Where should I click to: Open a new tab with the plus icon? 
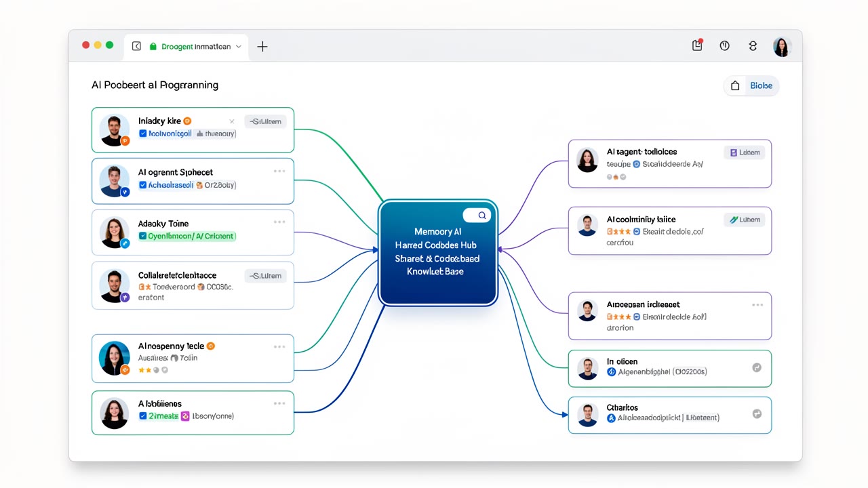pos(262,46)
